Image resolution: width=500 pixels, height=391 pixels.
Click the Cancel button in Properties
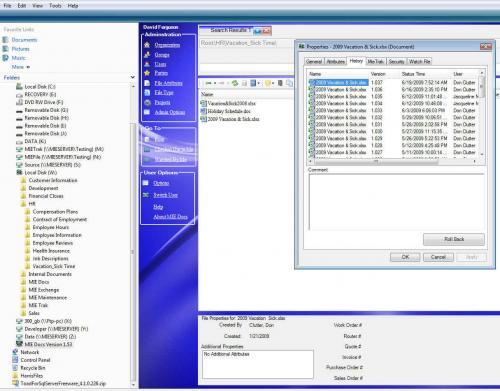tap(438, 257)
